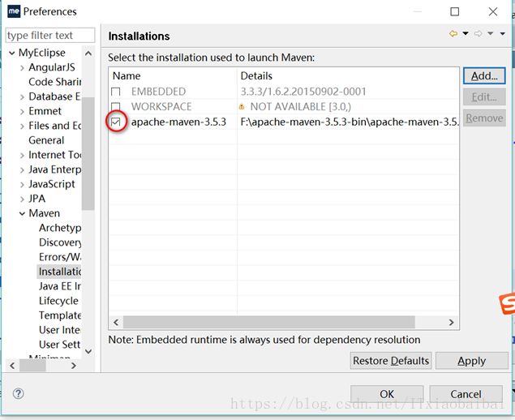The height and width of the screenshot is (420, 515).
Task: Select the apache-maven-3.5.3 row name
Action: click(x=178, y=122)
